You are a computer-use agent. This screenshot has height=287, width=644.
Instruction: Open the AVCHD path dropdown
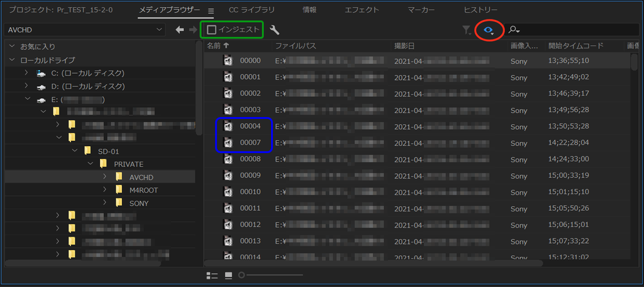coord(84,30)
